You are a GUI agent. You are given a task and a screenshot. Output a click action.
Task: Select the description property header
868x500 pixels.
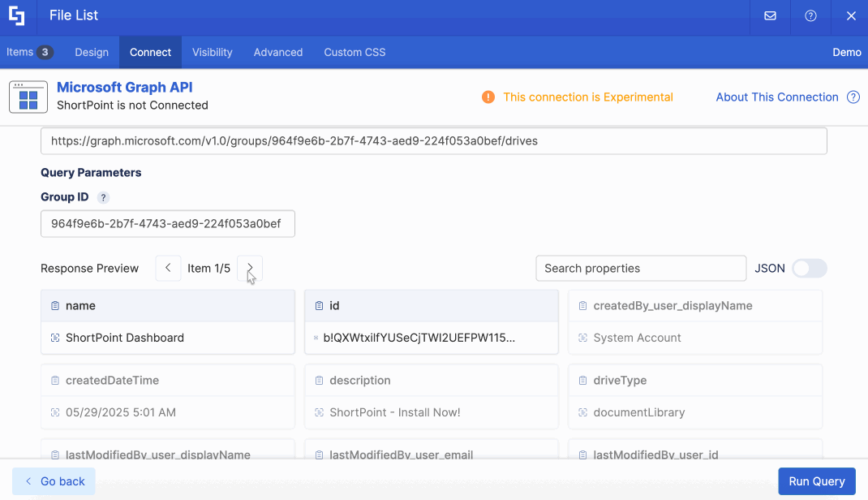(432, 381)
